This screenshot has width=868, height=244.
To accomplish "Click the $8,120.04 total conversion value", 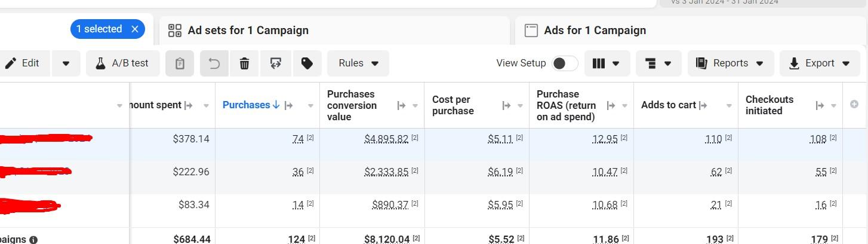I will tap(387, 239).
